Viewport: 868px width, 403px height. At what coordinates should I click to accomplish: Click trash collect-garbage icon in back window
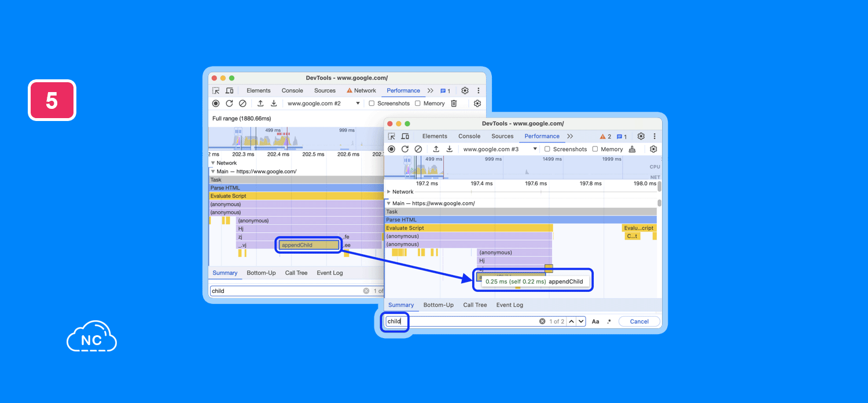point(454,104)
